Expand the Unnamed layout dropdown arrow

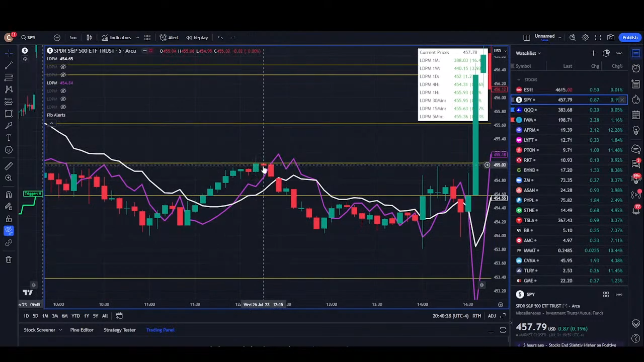(559, 38)
